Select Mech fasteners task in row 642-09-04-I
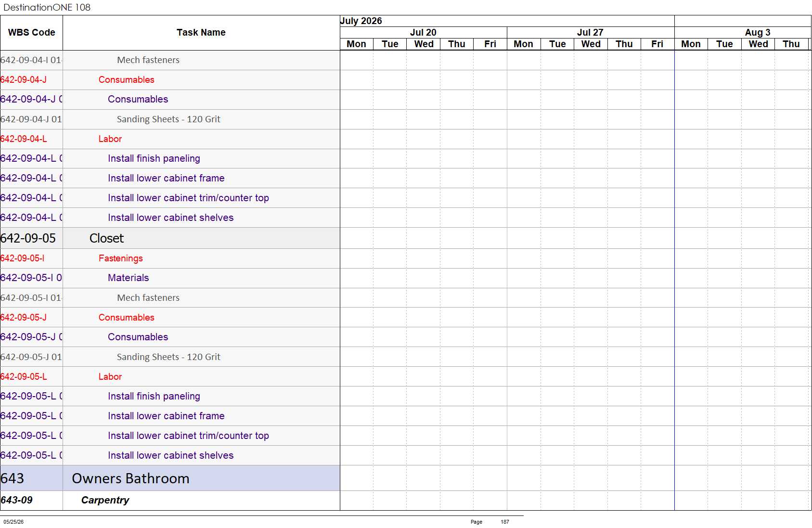 pos(148,60)
